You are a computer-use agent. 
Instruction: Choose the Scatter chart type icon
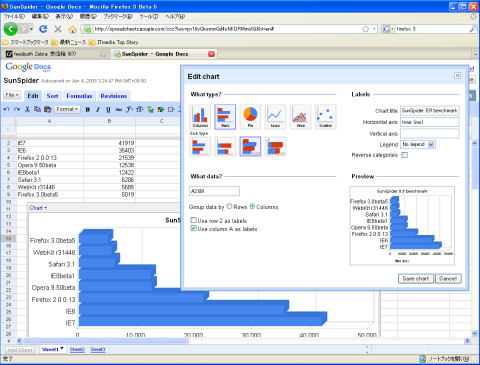point(326,117)
